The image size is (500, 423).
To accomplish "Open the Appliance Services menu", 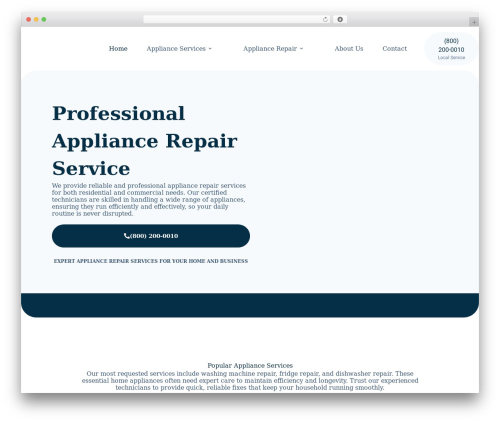I will click(176, 49).
